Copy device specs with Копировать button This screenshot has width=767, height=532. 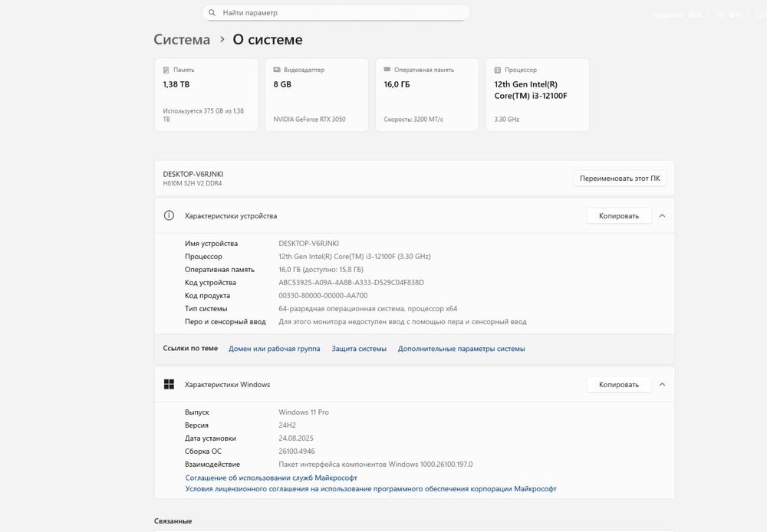618,216
